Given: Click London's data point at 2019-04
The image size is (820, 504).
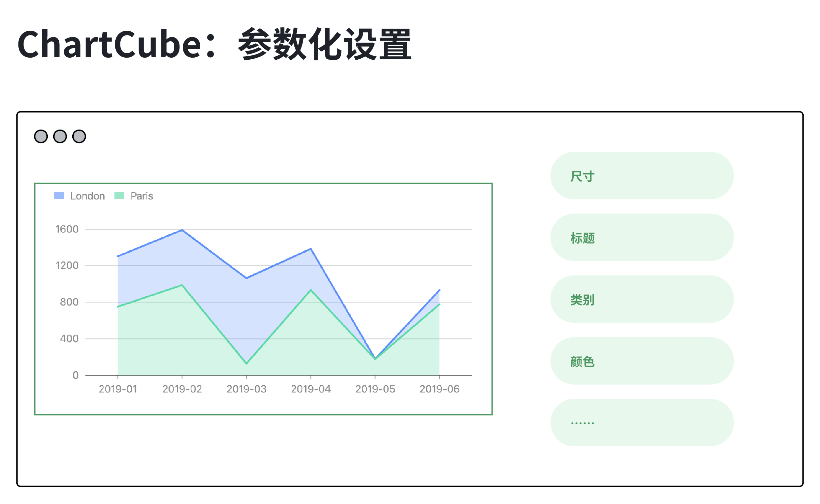Looking at the screenshot, I should click(311, 249).
